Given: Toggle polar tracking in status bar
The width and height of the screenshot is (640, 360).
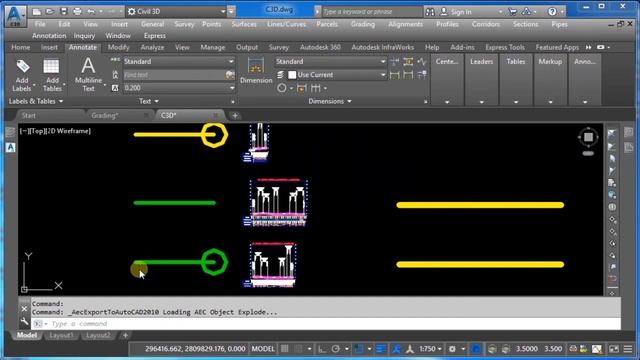Looking at the screenshot, I should click(x=336, y=349).
